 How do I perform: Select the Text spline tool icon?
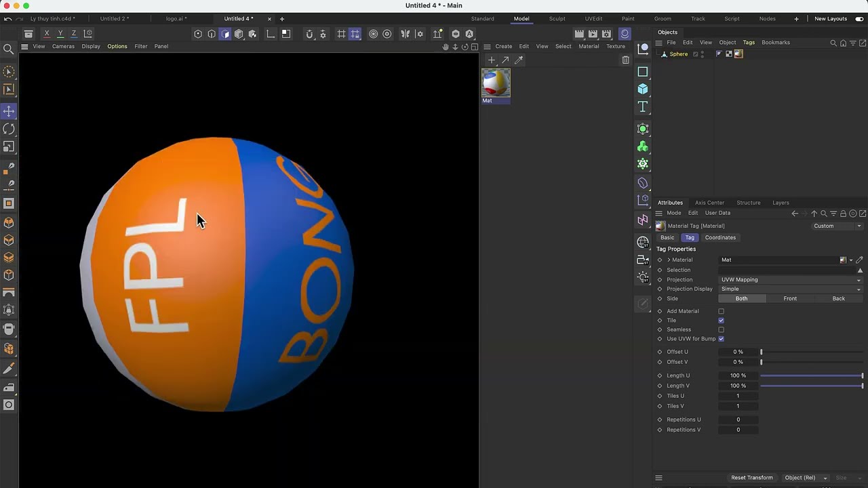(x=643, y=106)
